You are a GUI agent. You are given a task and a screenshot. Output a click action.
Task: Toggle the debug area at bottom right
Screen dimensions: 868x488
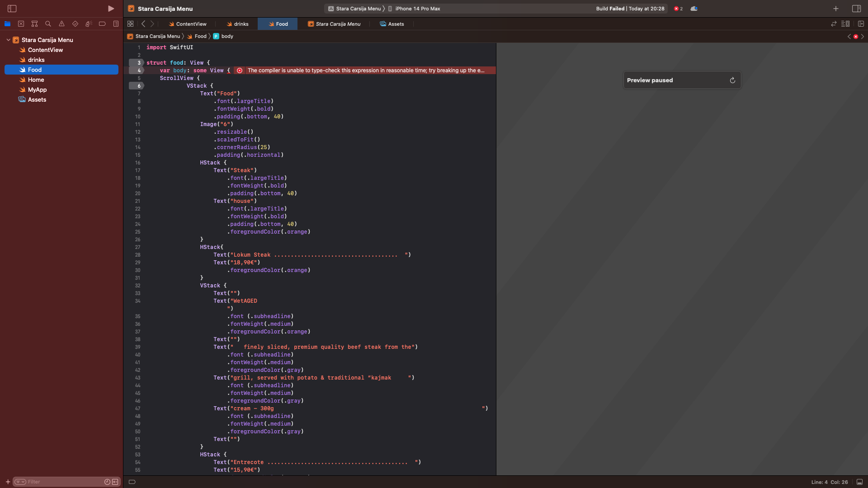(859, 482)
